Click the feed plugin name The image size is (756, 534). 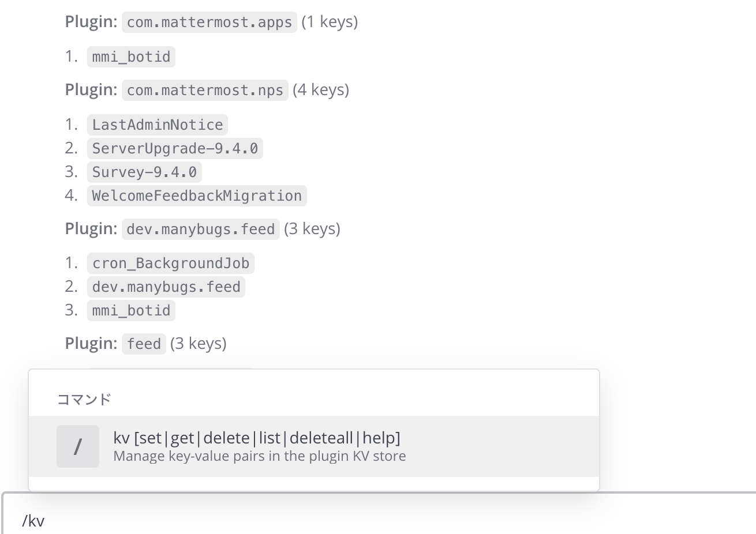coord(144,344)
